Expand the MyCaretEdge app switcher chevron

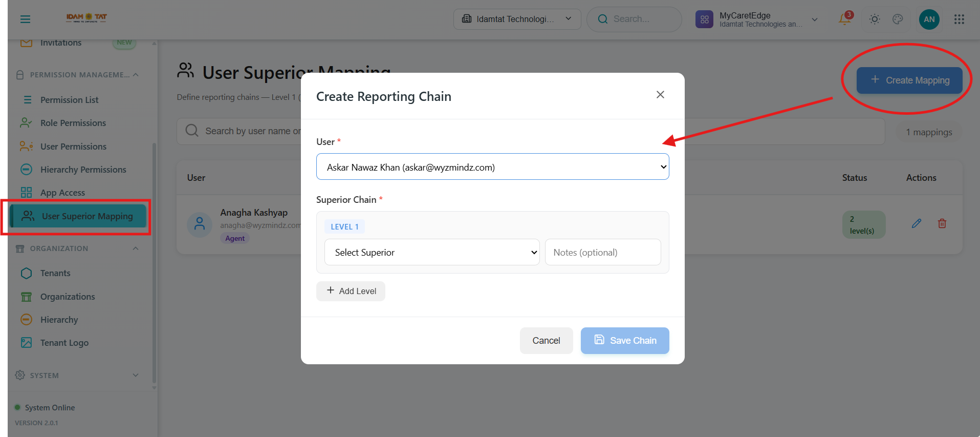click(x=815, y=19)
